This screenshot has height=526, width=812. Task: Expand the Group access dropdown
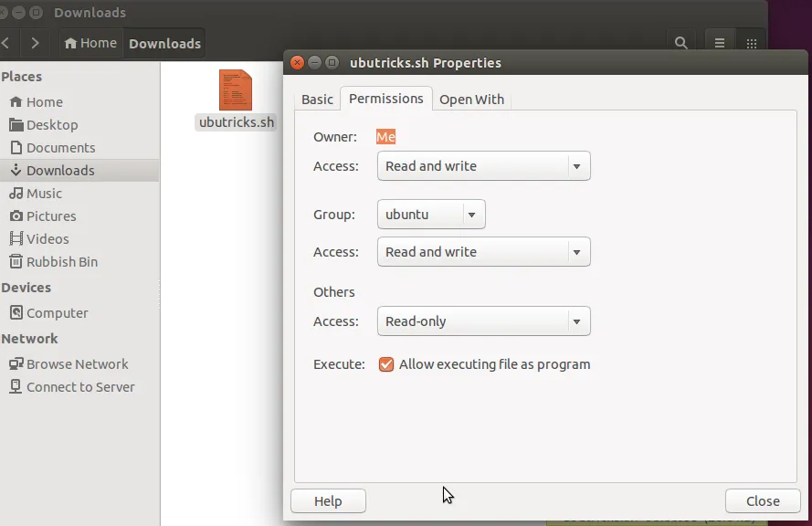coord(483,252)
